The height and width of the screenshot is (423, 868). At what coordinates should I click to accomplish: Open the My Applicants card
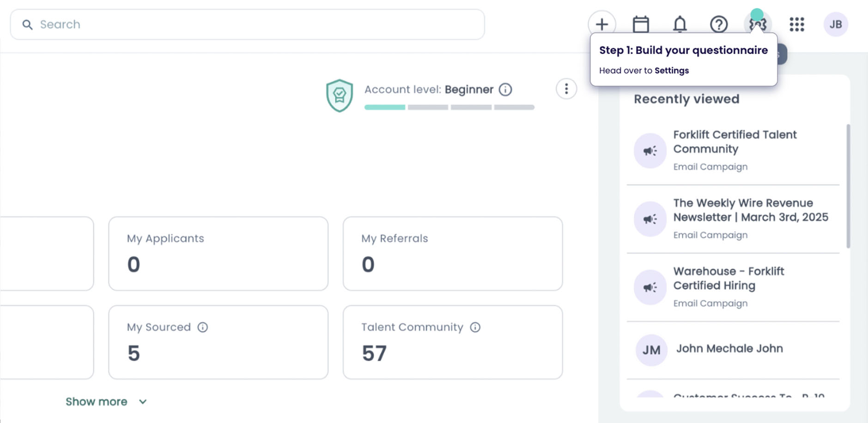(219, 254)
